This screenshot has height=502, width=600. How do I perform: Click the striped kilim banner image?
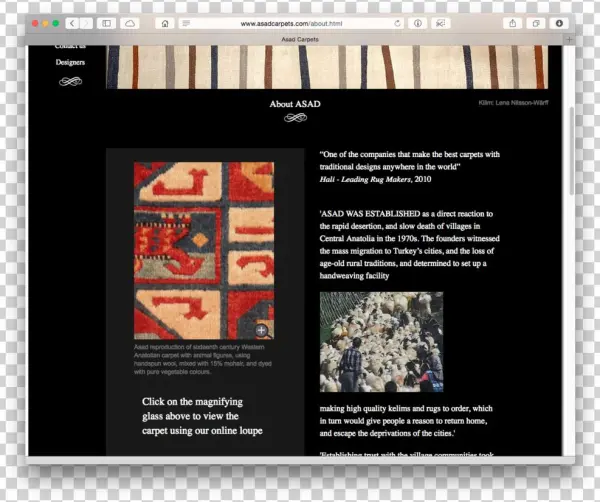pos(327,67)
